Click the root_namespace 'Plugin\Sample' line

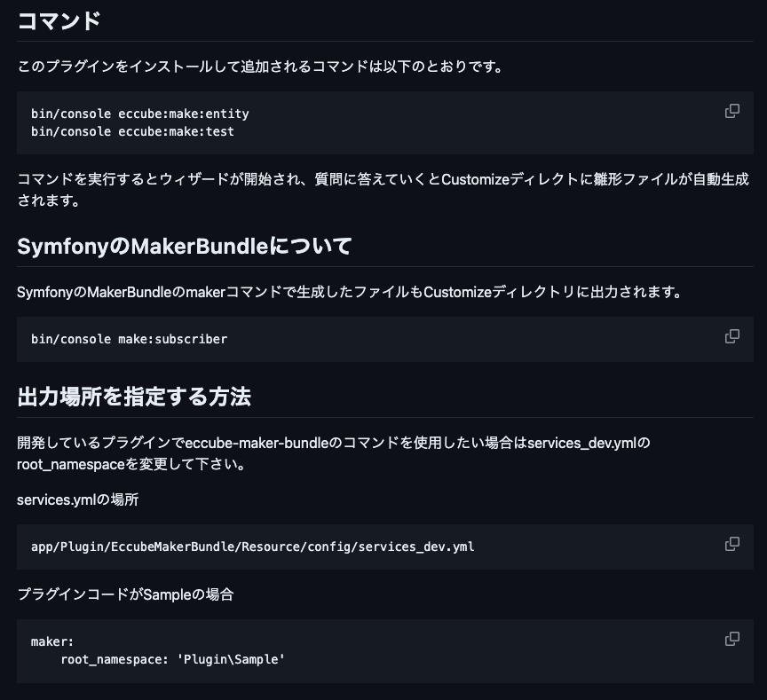(x=173, y=659)
